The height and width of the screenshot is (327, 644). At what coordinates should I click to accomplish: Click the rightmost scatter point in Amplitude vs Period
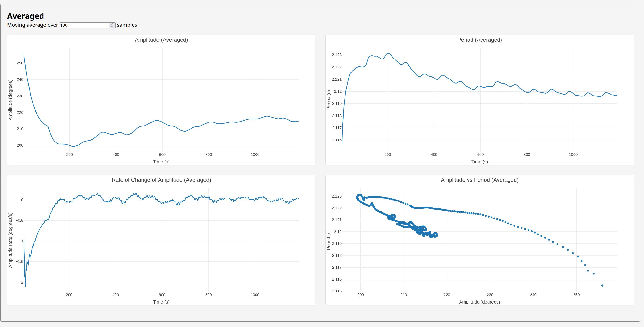tap(602, 285)
